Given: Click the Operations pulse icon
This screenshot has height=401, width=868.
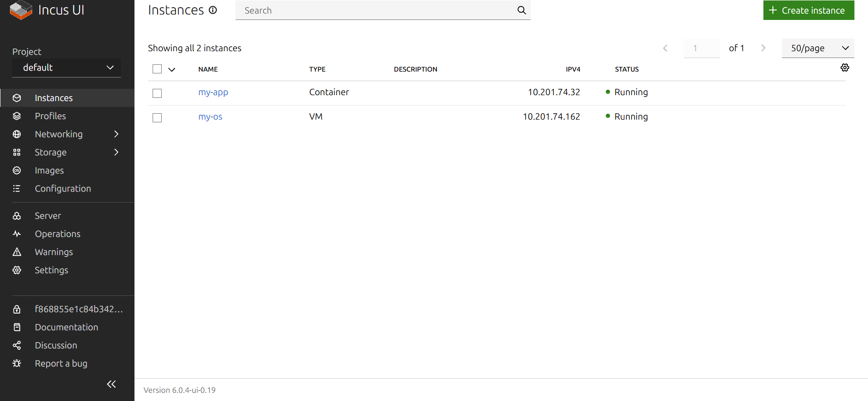Looking at the screenshot, I should coord(17,234).
